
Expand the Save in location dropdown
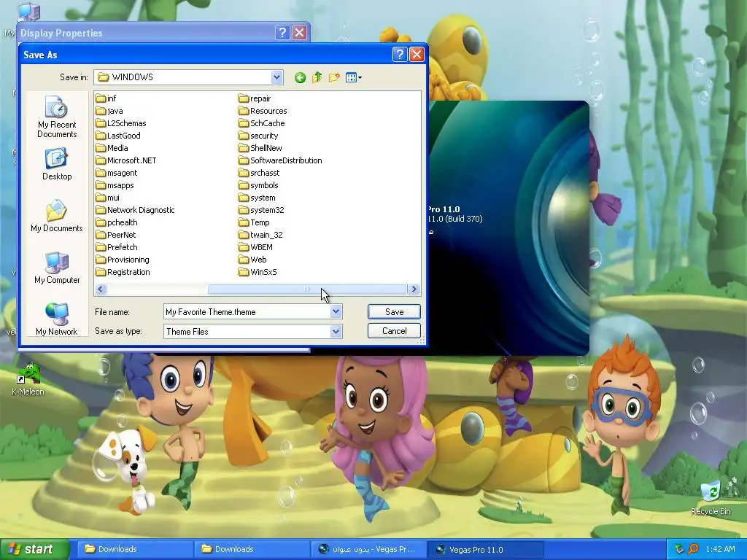click(276, 77)
